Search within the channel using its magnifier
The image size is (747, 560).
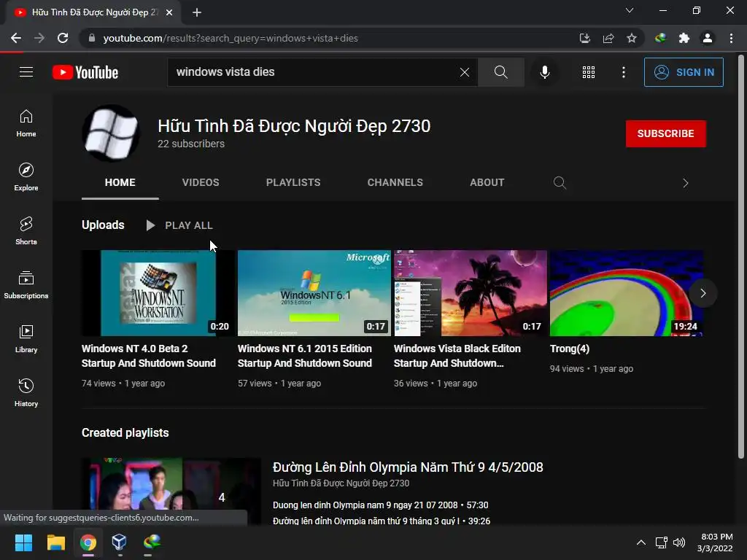(x=560, y=182)
